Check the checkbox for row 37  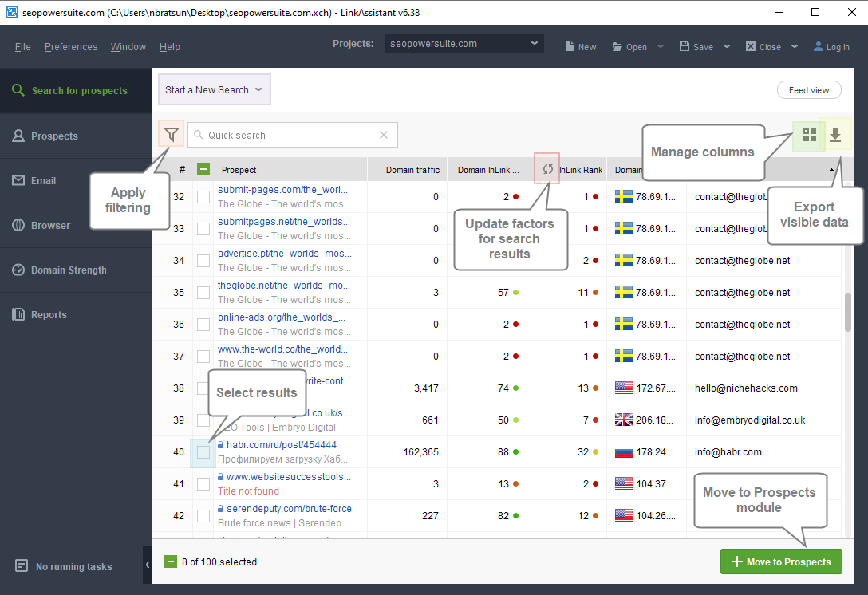pyautogui.click(x=203, y=356)
